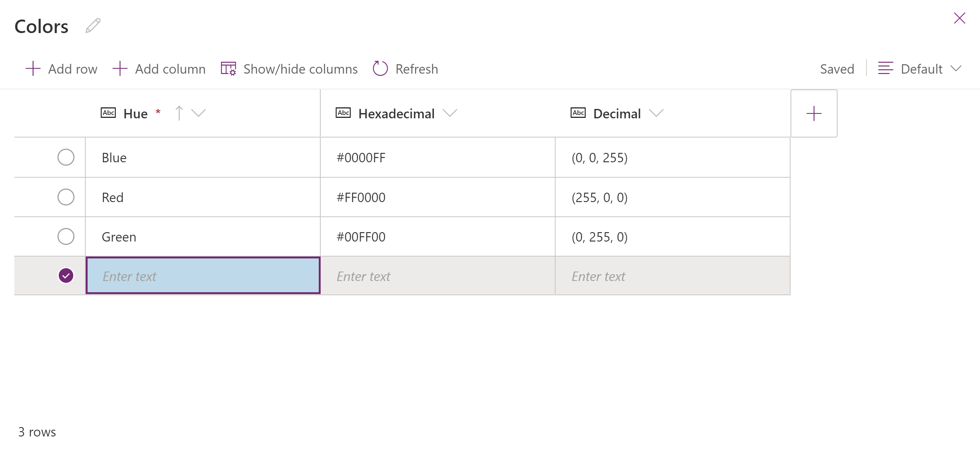
Task: Select the radio button for Red row
Action: tap(66, 197)
